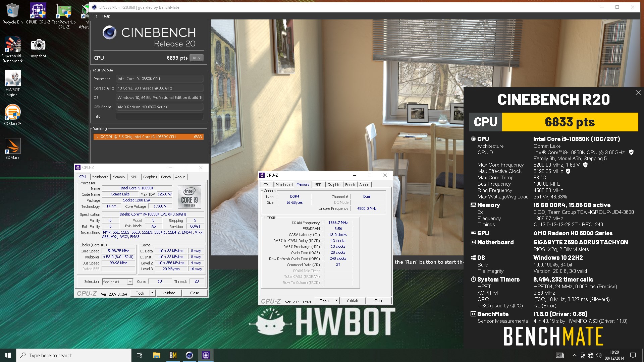Switch to Mainboard tab in left CPU-Z window
Image resolution: width=644 pixels, height=362 pixels.
coord(100,177)
